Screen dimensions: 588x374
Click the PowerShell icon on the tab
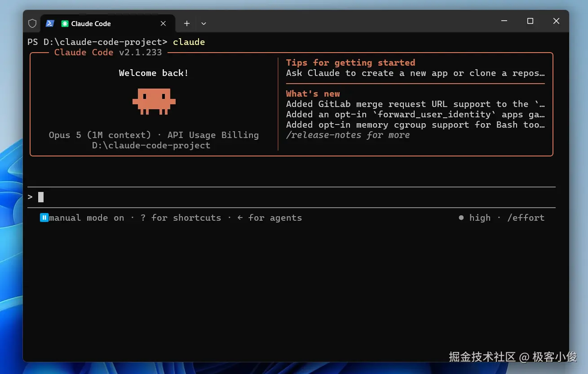[x=50, y=23]
